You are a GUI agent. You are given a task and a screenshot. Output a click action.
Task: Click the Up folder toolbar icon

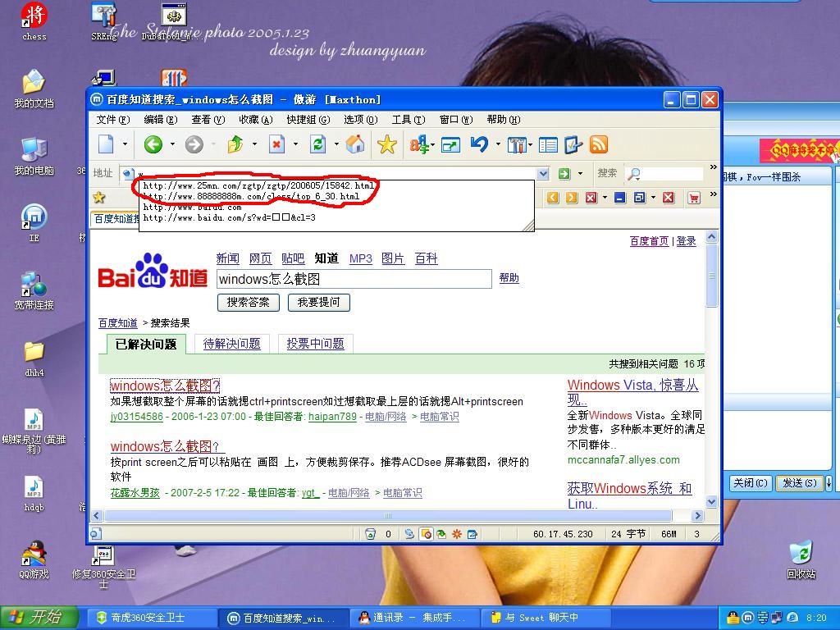(x=235, y=144)
